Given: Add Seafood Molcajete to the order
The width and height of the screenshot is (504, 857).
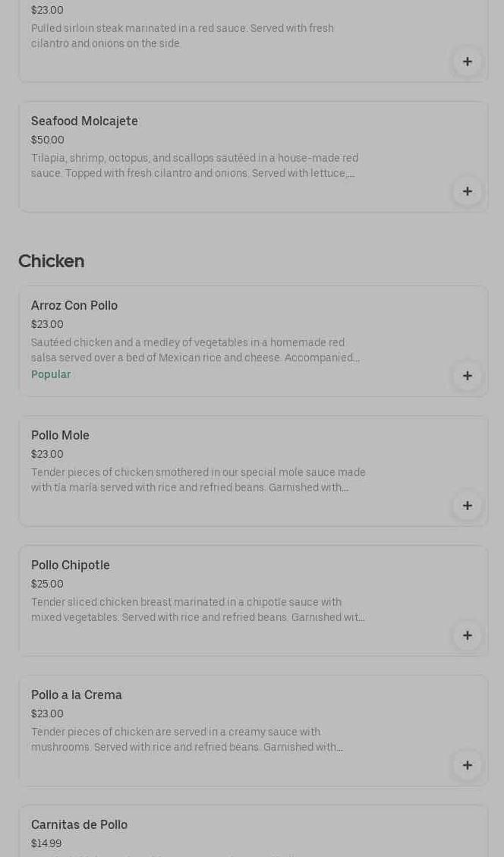Looking at the screenshot, I should [467, 191].
